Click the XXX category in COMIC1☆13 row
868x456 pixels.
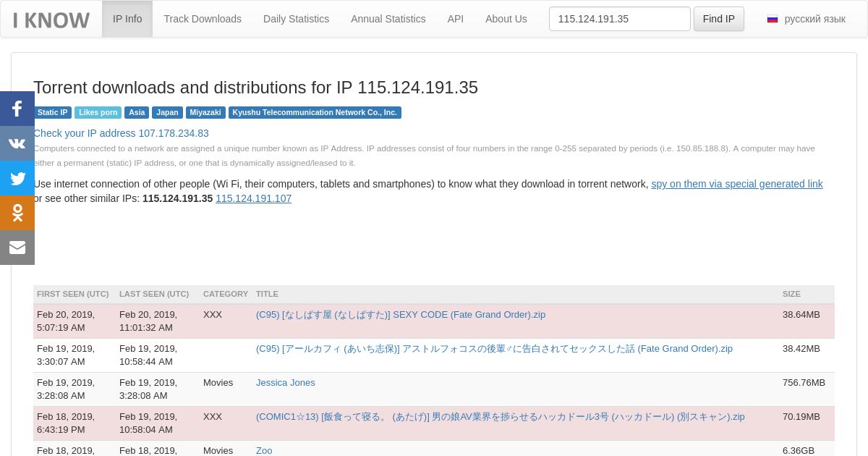pyautogui.click(x=213, y=417)
